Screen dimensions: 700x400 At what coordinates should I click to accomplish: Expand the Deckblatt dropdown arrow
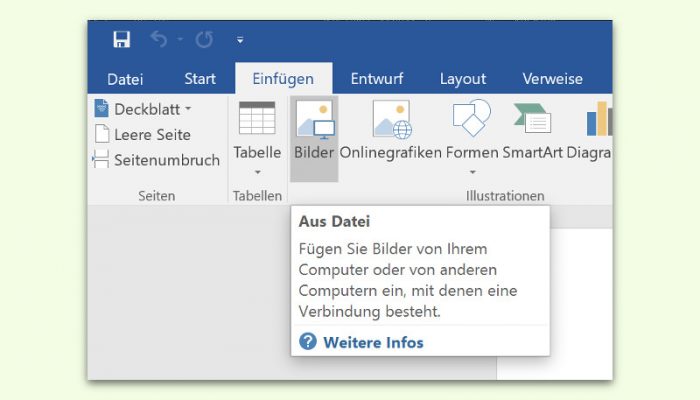point(188,108)
